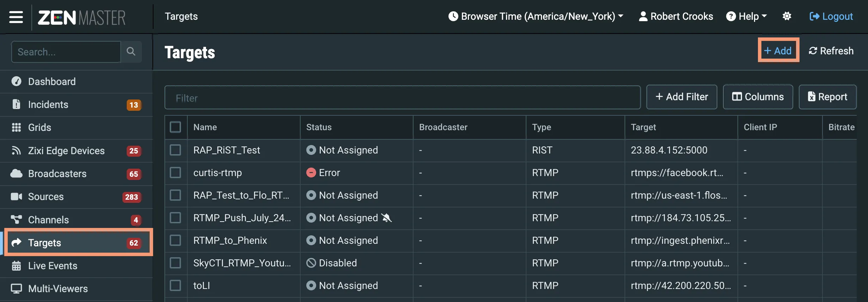Navigate to Live Events
868x302 pixels.
tap(77, 266)
